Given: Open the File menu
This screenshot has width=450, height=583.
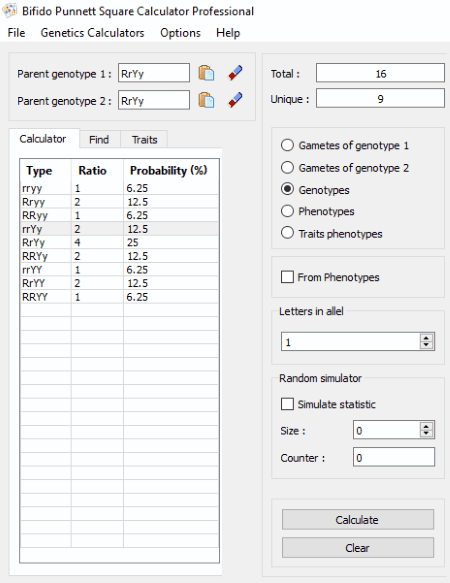Looking at the screenshot, I should (x=16, y=33).
